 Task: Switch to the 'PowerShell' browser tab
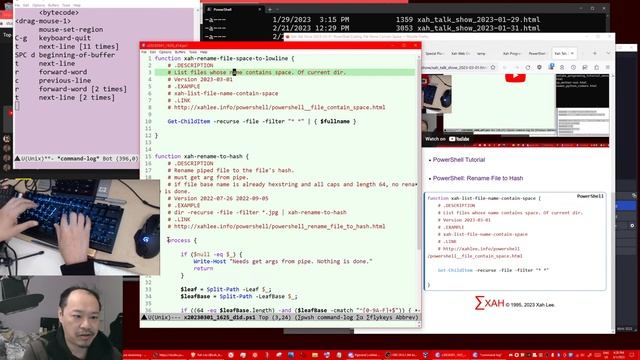(537, 53)
